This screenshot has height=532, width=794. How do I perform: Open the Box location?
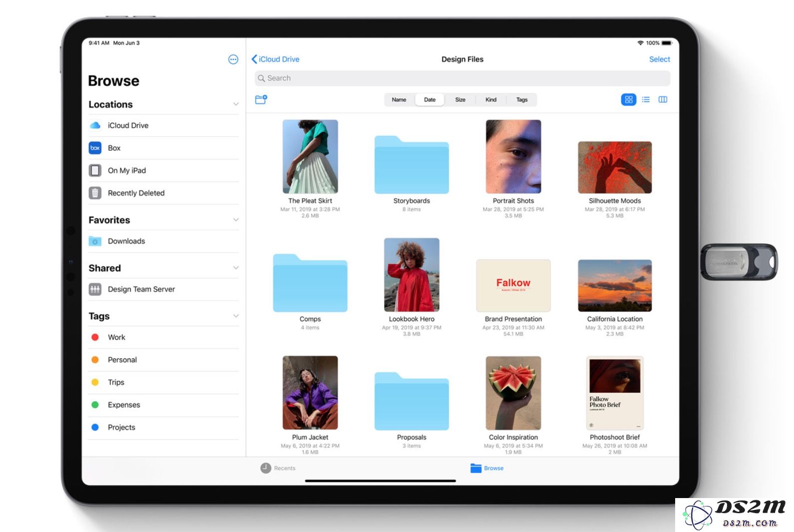pos(163,148)
